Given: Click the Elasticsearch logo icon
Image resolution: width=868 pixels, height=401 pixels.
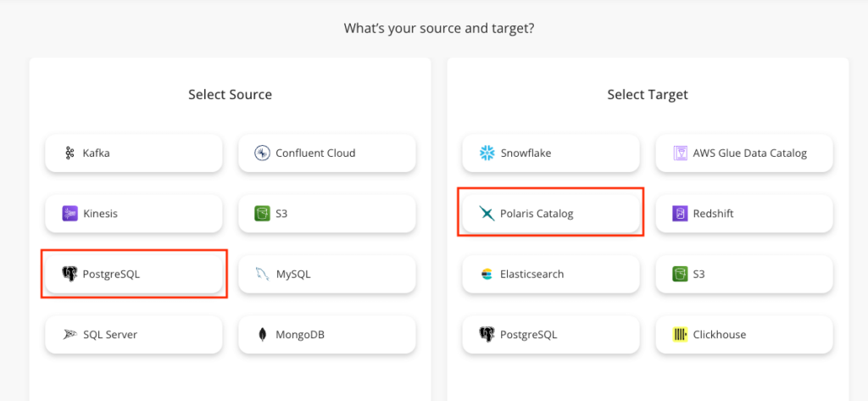Looking at the screenshot, I should [487, 274].
